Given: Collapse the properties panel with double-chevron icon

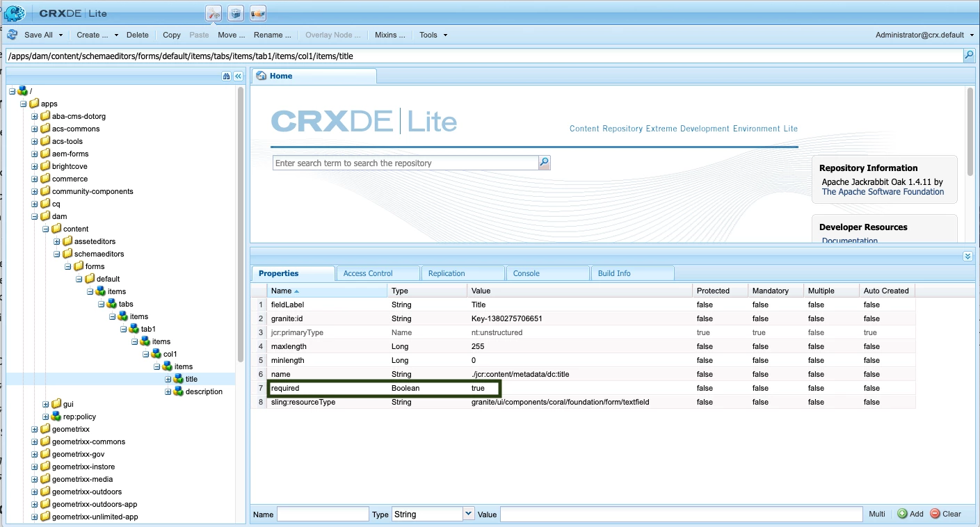Looking at the screenshot, I should click(967, 257).
